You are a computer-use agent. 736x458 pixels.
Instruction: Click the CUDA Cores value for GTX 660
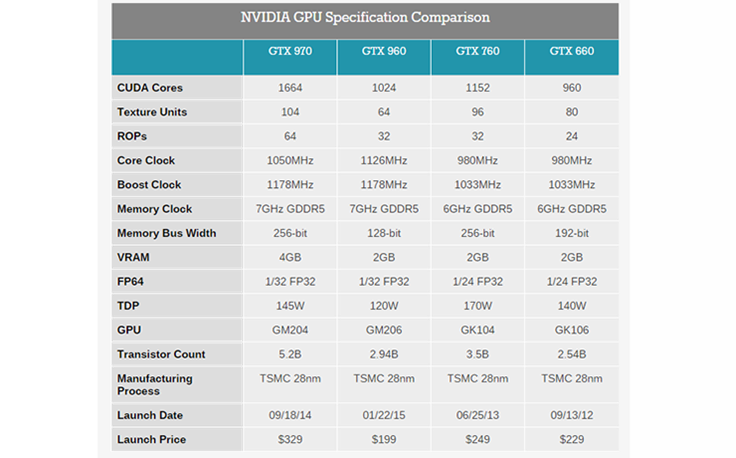572,88
